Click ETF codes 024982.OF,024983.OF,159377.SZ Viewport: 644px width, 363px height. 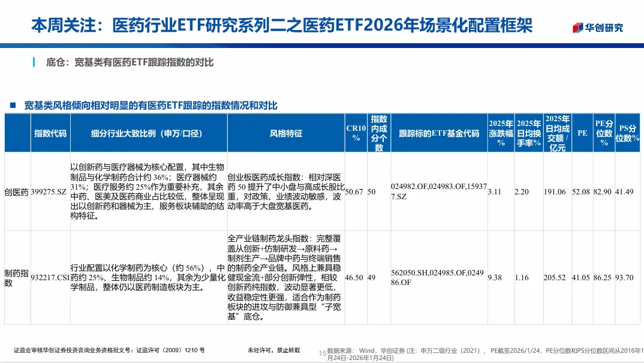coord(439,191)
